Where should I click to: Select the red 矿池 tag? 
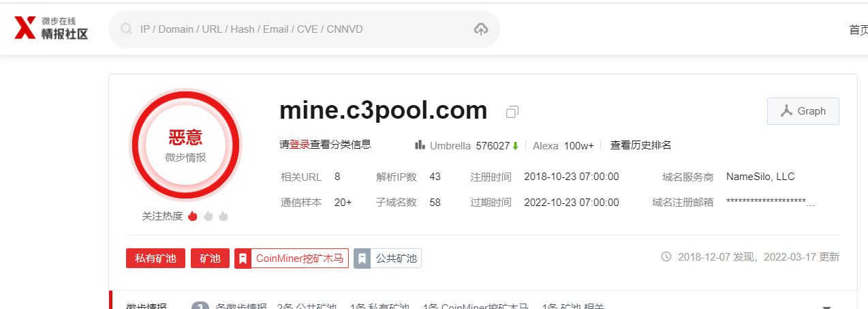(x=210, y=259)
